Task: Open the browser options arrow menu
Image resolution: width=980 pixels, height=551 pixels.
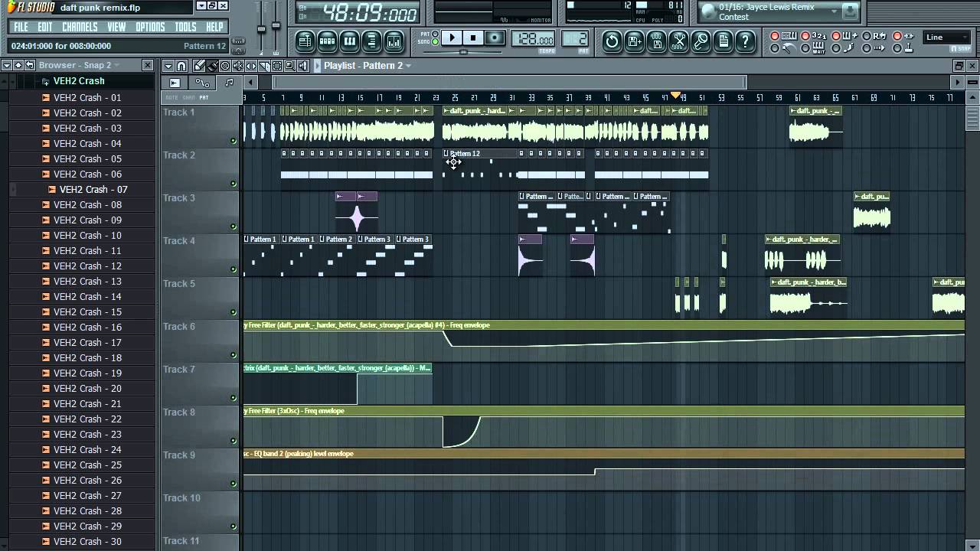Action: tap(7, 65)
